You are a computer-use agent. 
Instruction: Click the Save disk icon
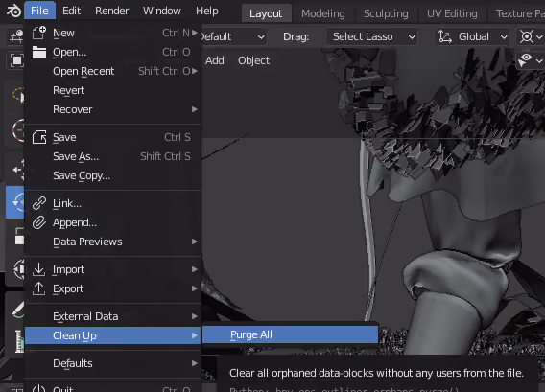pyautogui.click(x=39, y=137)
